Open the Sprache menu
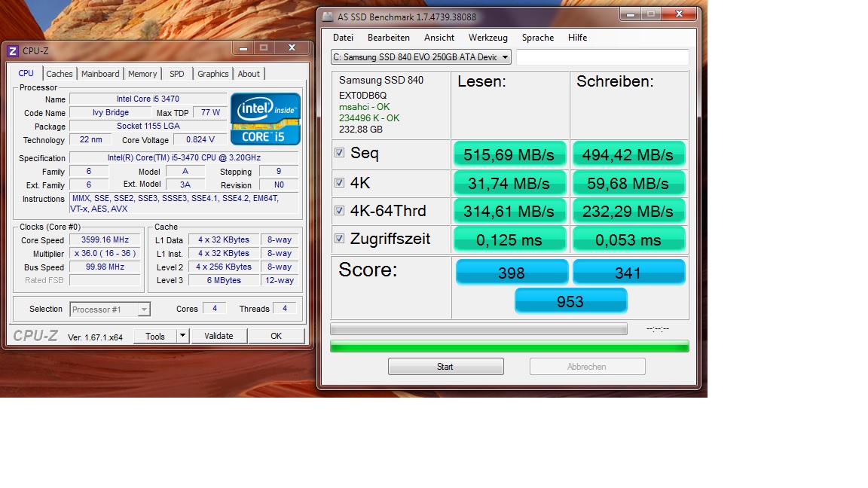Image resolution: width=868 pixels, height=488 pixels. 537,38
